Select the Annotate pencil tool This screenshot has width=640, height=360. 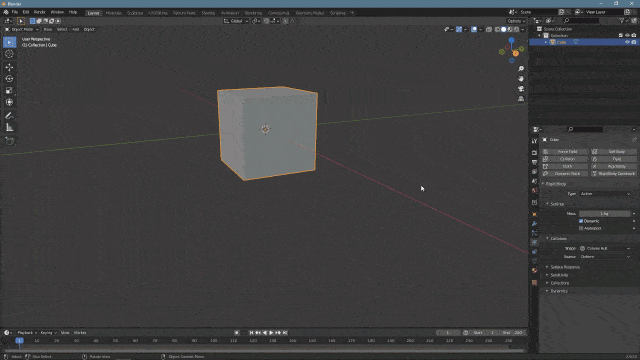click(x=9, y=116)
